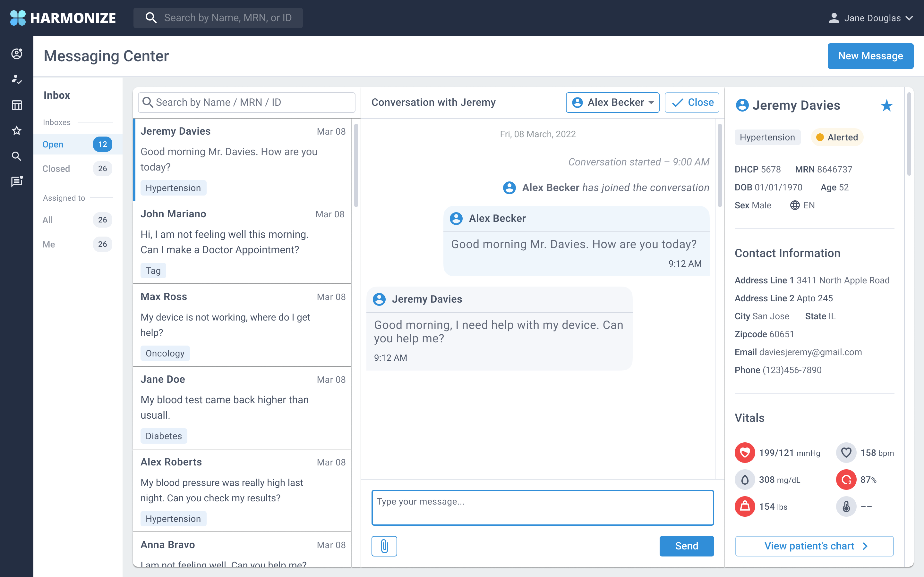The image size is (924, 577).
Task: Click the Alerted status badge
Action: coord(837,138)
